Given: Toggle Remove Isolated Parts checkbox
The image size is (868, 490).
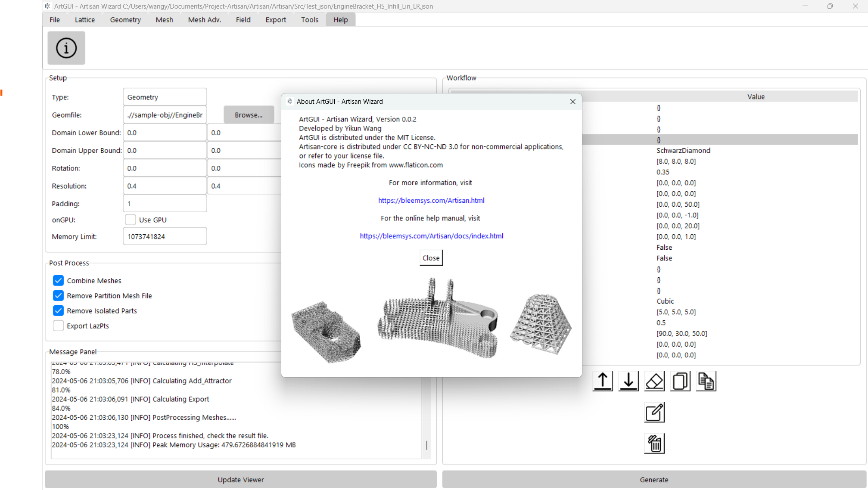Looking at the screenshot, I should tap(58, 311).
